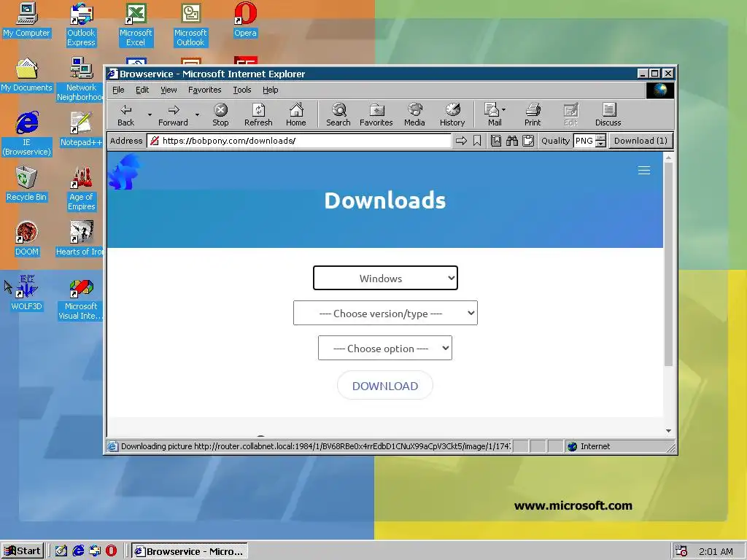The width and height of the screenshot is (747, 560).
Task: Open the hamburger menu on the webpage
Action: 644,171
